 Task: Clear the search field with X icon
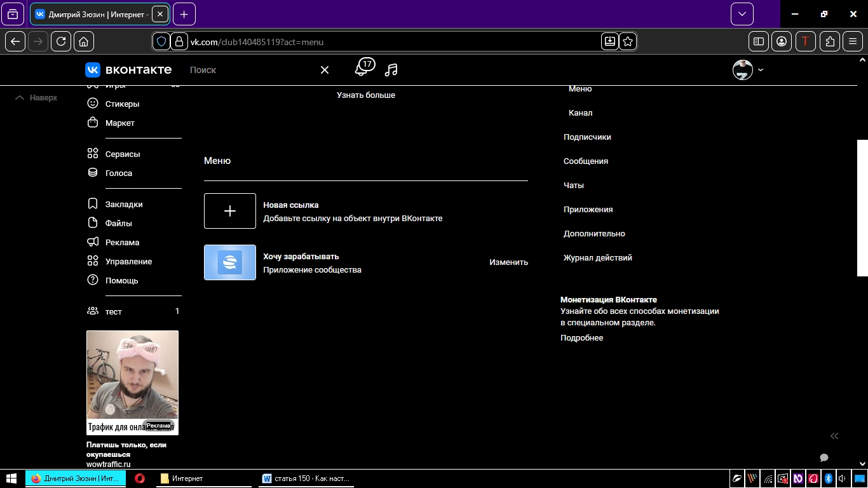click(x=325, y=70)
